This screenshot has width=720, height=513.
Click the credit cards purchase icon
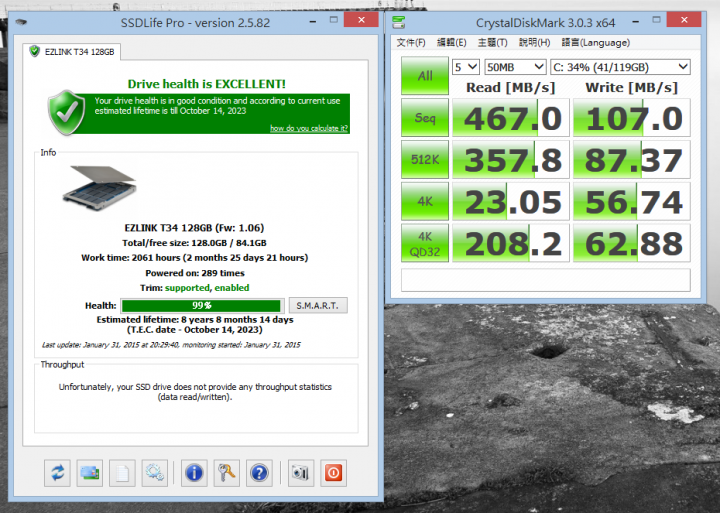point(90,473)
